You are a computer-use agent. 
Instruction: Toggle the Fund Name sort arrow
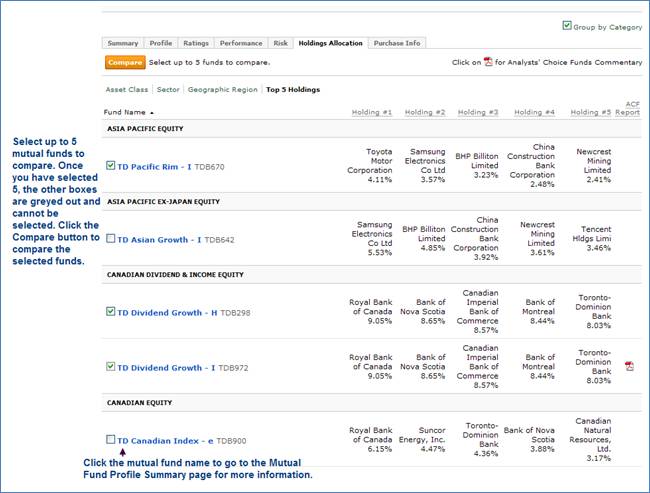click(x=152, y=113)
